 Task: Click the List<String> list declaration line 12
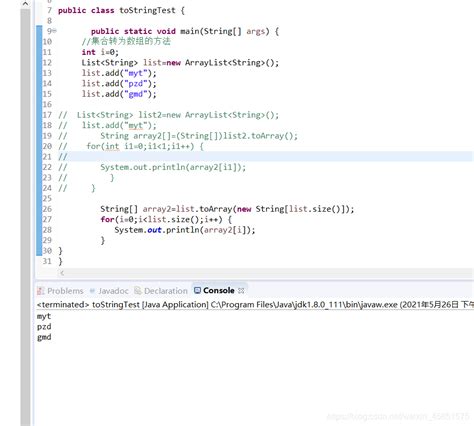[x=180, y=63]
